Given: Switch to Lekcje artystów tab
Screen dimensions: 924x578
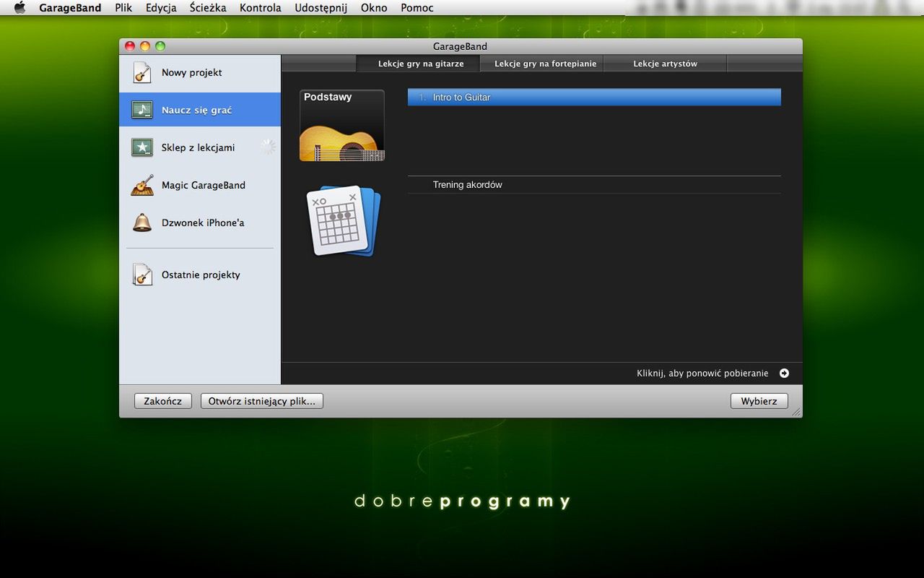Looking at the screenshot, I should pyautogui.click(x=665, y=64).
